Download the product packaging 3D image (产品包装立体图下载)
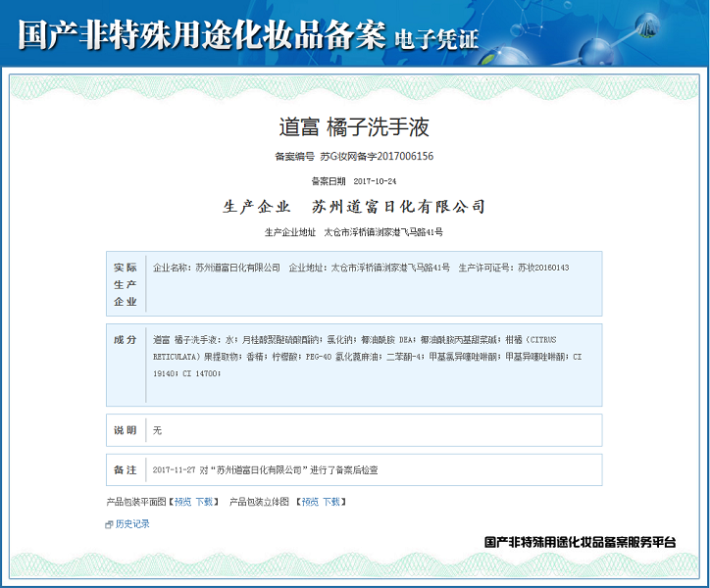 [x=331, y=502]
